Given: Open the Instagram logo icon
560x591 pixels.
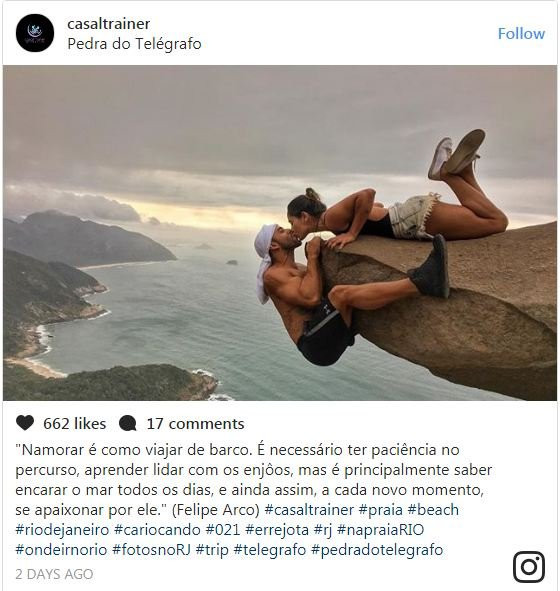Looking at the screenshot, I should 529,567.
